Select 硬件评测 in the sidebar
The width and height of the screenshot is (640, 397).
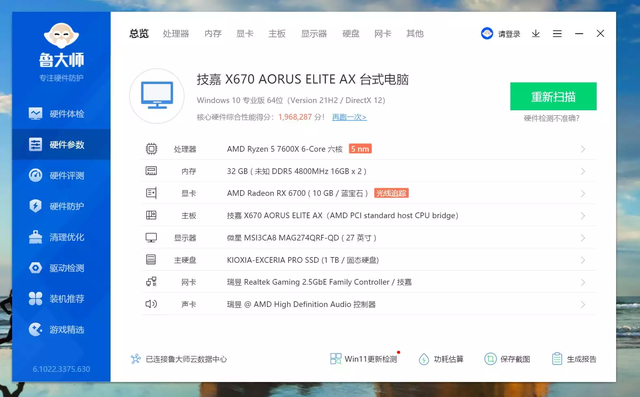pyautogui.click(x=61, y=175)
